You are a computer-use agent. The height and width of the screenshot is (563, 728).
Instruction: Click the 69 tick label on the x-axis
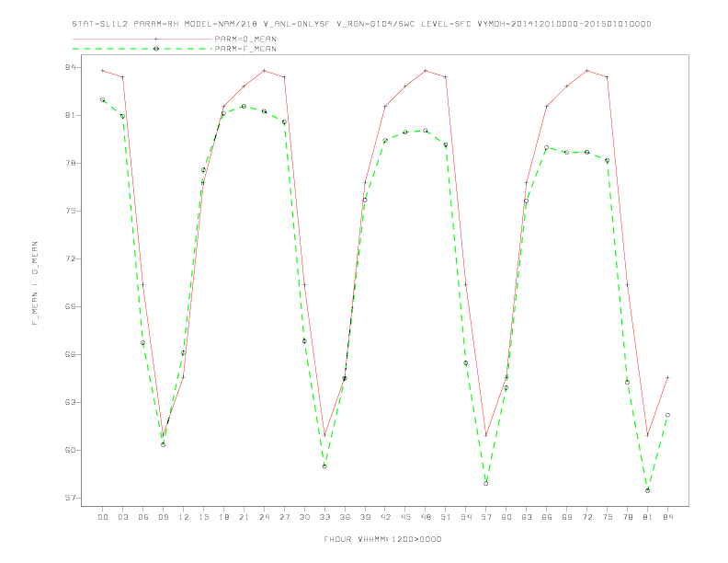(567, 517)
